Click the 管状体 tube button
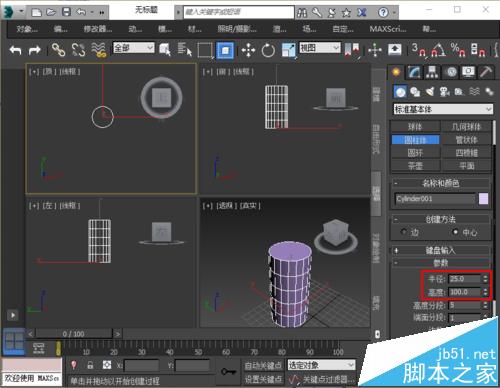This screenshot has width=500, height=388. click(467, 140)
